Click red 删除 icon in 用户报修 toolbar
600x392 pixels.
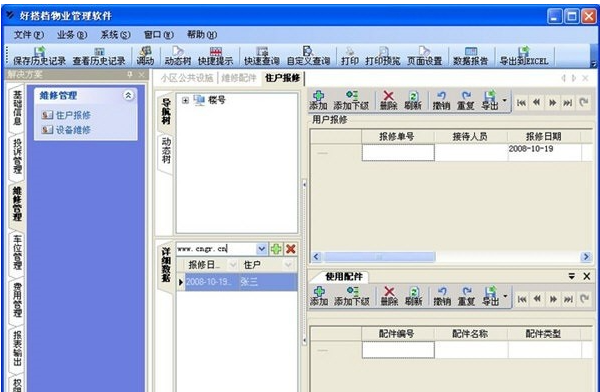coord(388,100)
